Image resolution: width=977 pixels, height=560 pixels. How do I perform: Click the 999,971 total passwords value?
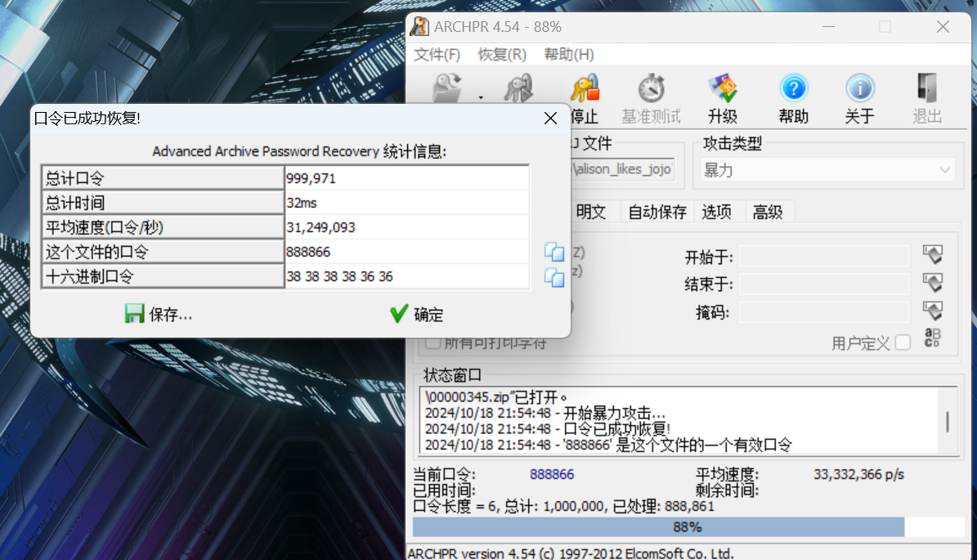[x=407, y=178]
